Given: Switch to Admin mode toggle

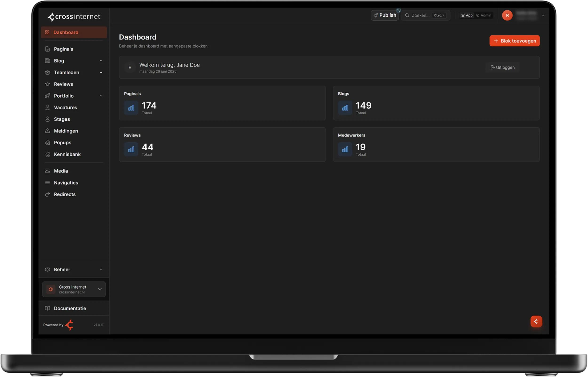Looking at the screenshot, I should pos(484,16).
